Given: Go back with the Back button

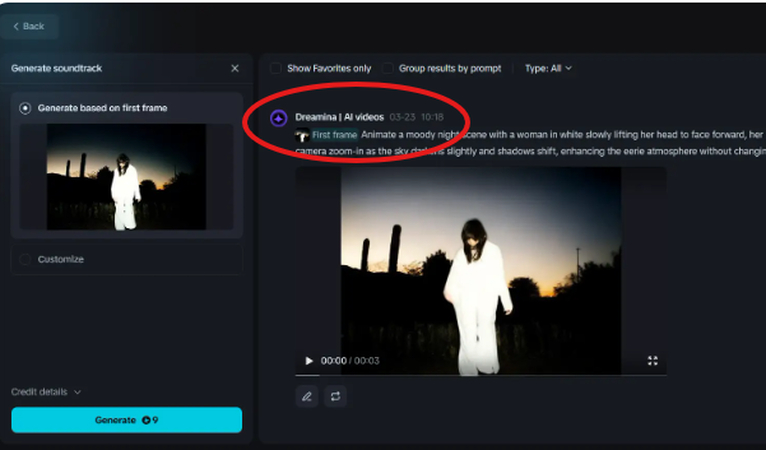Looking at the screenshot, I should click(29, 26).
